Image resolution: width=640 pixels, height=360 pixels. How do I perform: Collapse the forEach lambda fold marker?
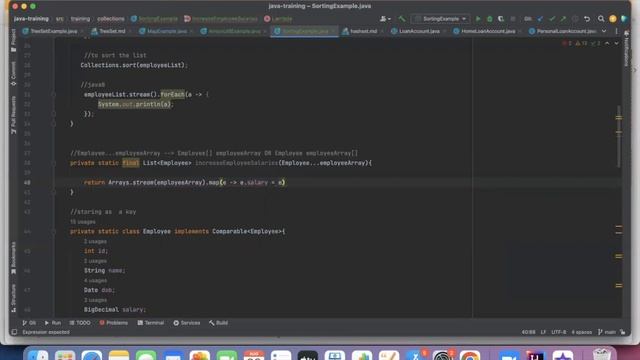click(53, 94)
